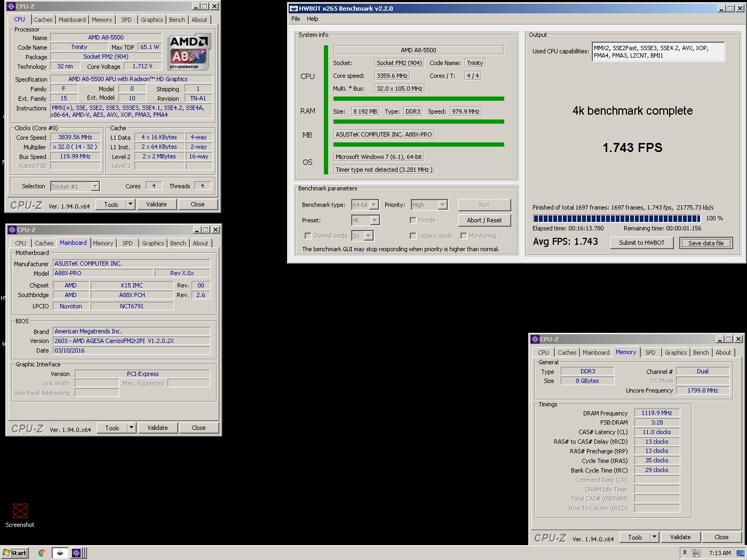
Task: Click the Core Voltage 1.712 V value
Action: pos(142,66)
